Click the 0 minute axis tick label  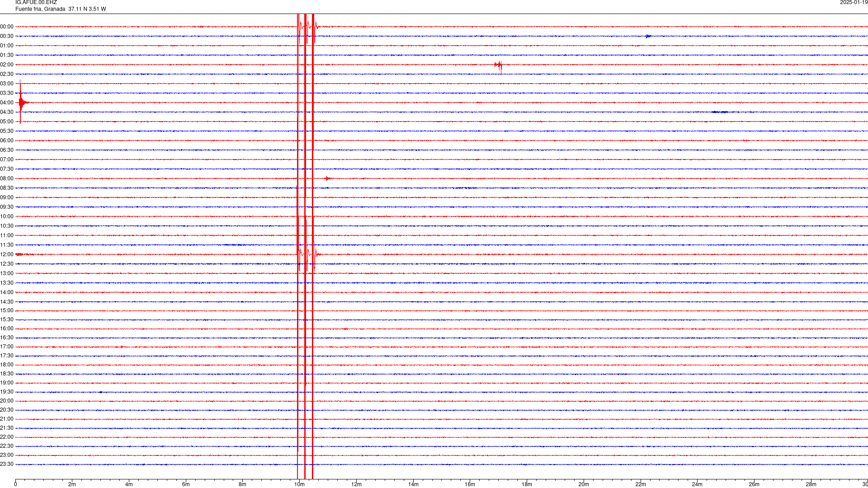pos(15,484)
